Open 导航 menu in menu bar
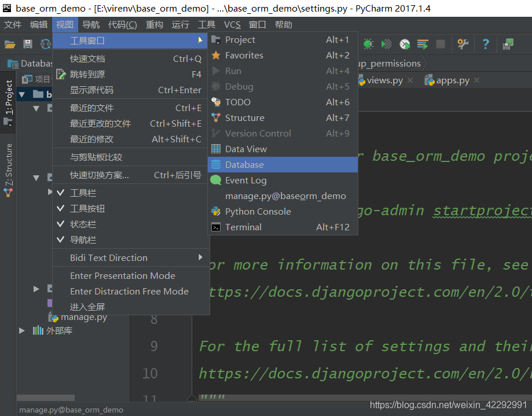The width and height of the screenshot is (532, 416). click(x=90, y=24)
